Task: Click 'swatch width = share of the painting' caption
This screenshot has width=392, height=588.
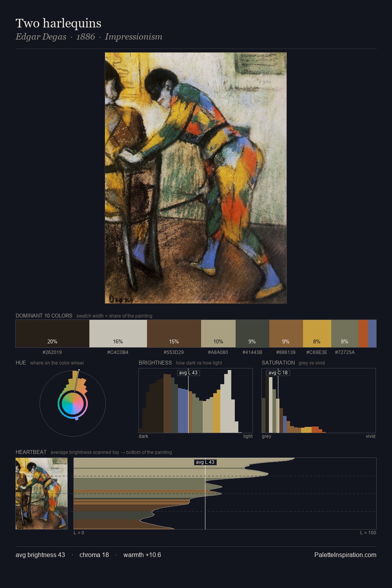Action: 114,316
